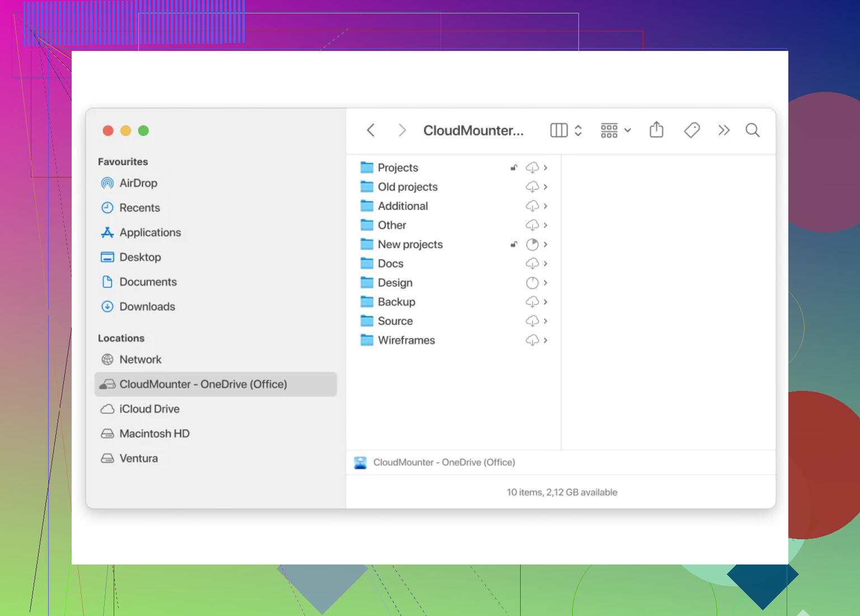Select Ventura volume in sidebar

[216, 458]
